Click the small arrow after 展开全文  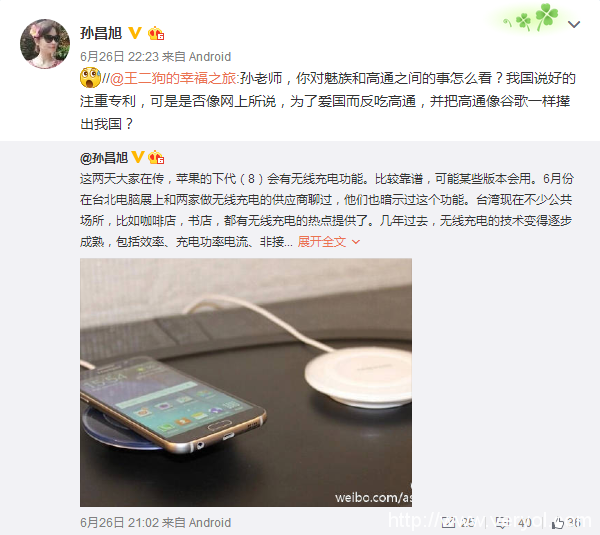tap(355, 242)
